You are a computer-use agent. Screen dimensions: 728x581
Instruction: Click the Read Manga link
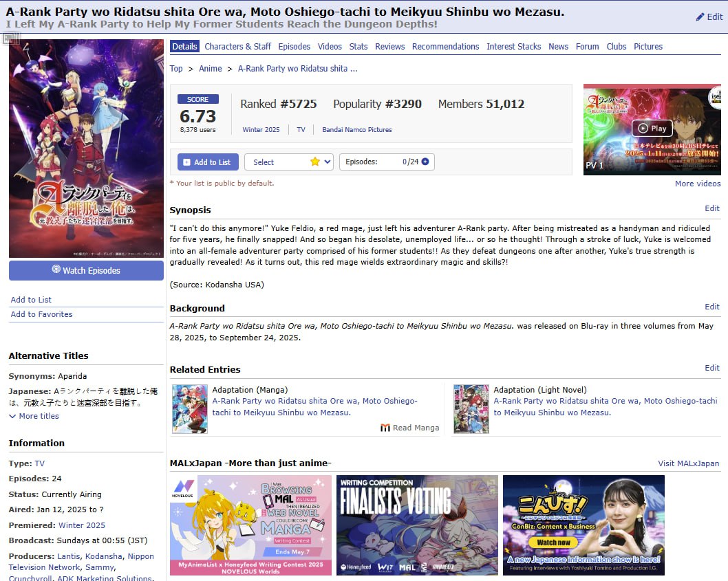tap(410, 428)
